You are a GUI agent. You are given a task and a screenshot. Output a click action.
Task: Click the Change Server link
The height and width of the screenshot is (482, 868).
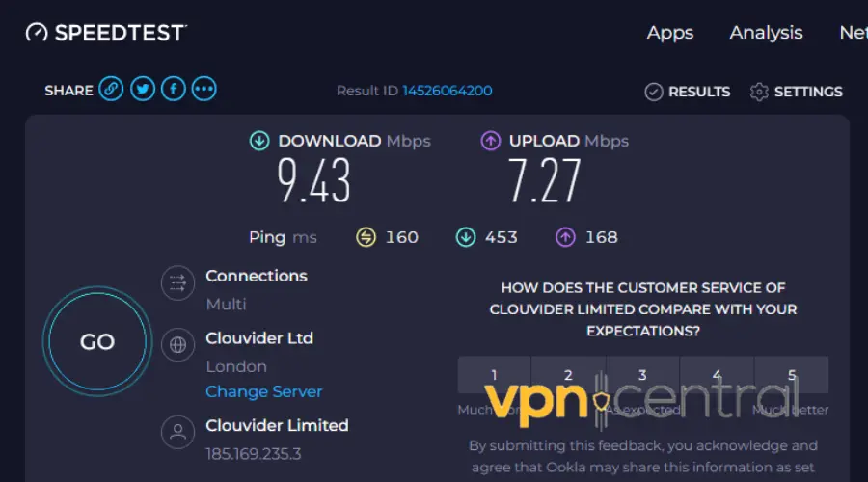[264, 391]
